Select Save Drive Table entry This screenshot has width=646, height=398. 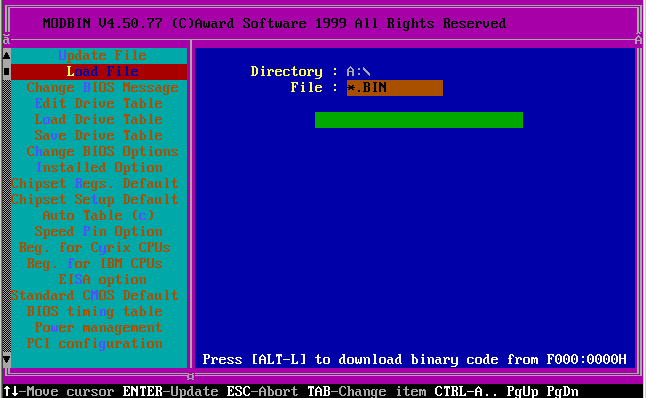[98, 136]
